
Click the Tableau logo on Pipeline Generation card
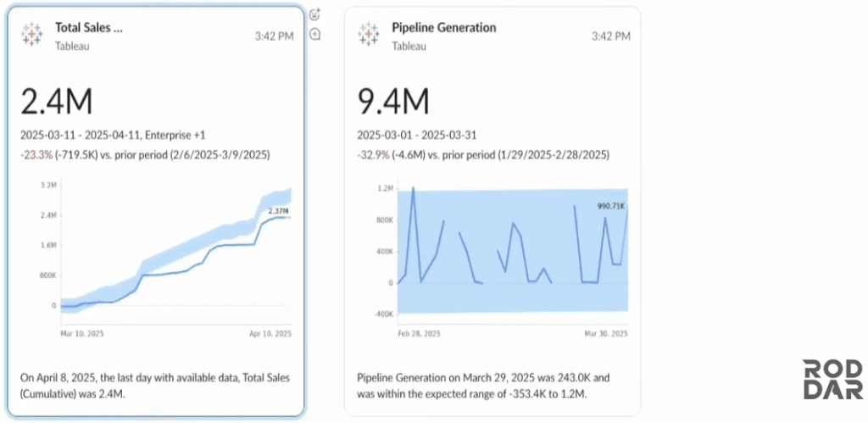(370, 36)
